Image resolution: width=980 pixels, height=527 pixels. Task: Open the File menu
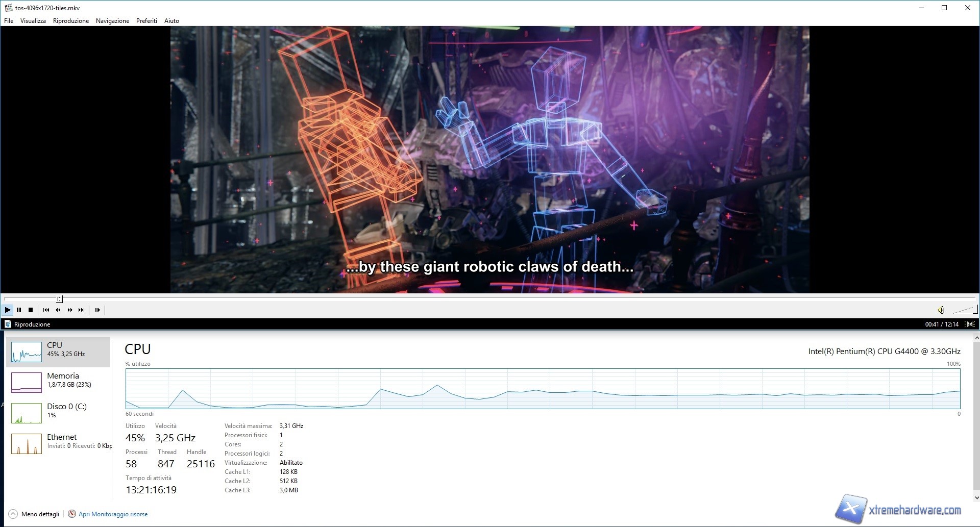(9, 21)
